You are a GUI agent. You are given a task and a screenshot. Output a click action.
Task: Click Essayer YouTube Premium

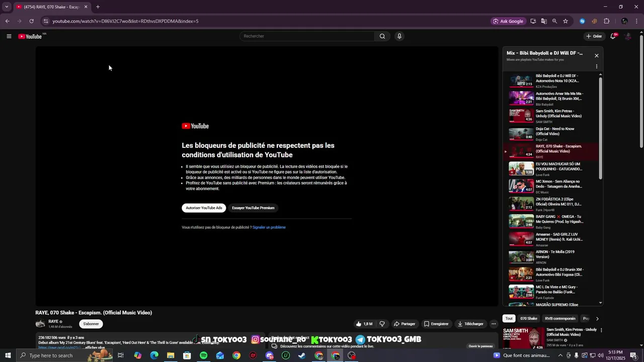point(253,208)
